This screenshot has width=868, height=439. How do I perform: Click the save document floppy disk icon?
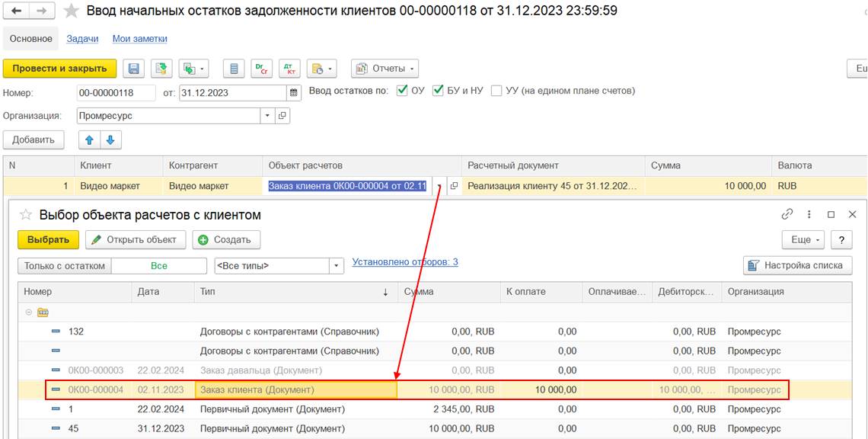(134, 69)
